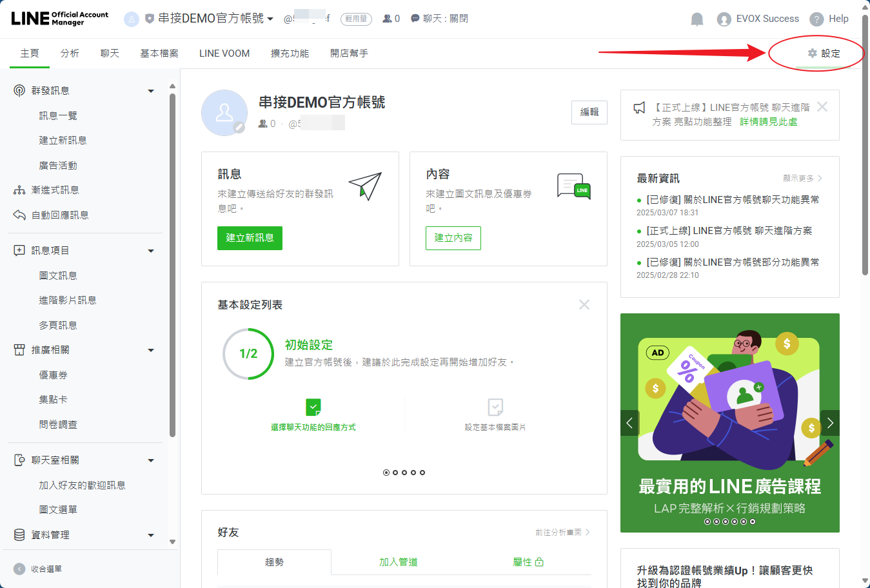Viewport: 870px width, 588px height.
Task: Click the green checkmark 選擇聊天功能的回應方式 icon
Action: click(x=313, y=407)
